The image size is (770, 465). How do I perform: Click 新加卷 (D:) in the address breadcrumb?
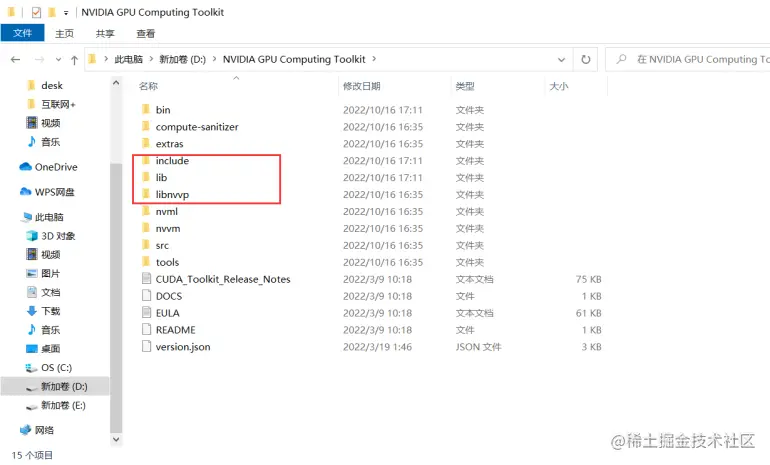182,59
